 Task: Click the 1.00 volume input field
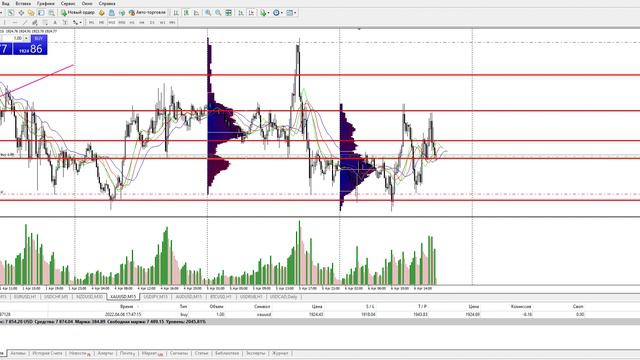click(13, 38)
